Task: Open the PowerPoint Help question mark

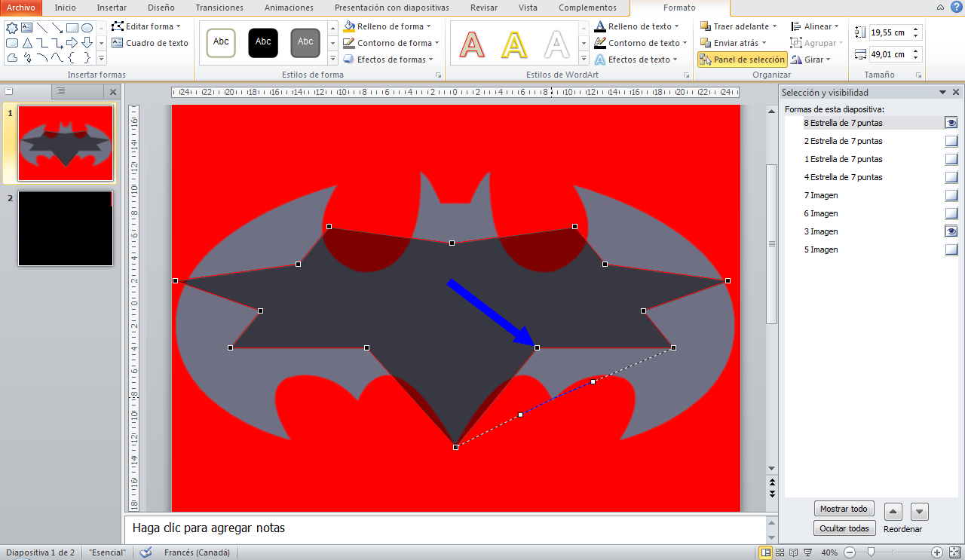Action: tap(957, 7)
